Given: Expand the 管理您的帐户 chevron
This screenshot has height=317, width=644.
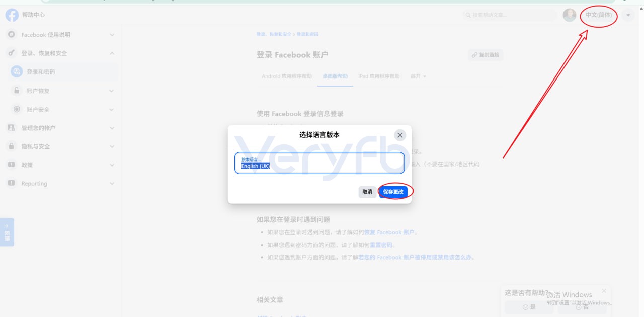Looking at the screenshot, I should tap(112, 128).
